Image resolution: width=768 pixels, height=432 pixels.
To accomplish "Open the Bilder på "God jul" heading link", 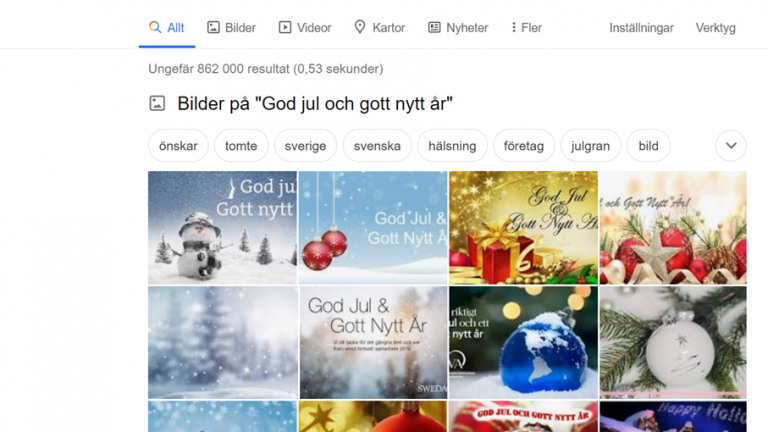I will tap(315, 104).
